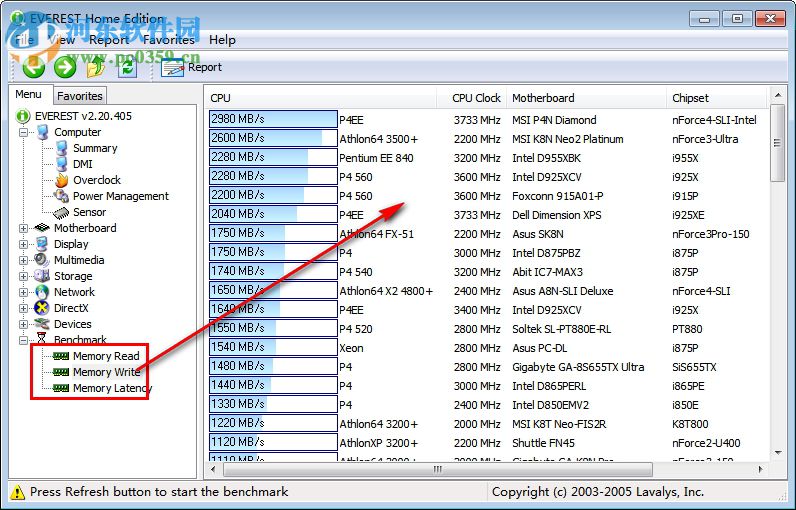Expand the Motherboard tree node
796x510 pixels.
[24, 228]
